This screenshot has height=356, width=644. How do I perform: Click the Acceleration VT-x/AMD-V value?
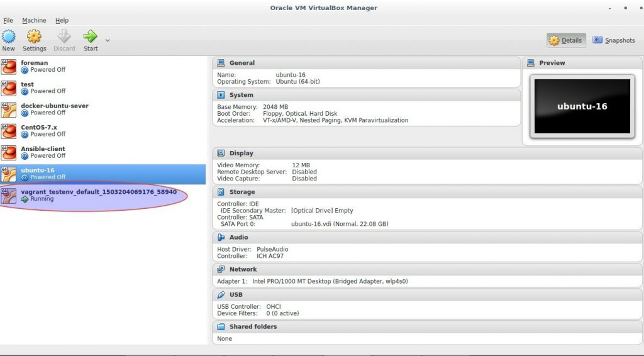[x=336, y=120]
